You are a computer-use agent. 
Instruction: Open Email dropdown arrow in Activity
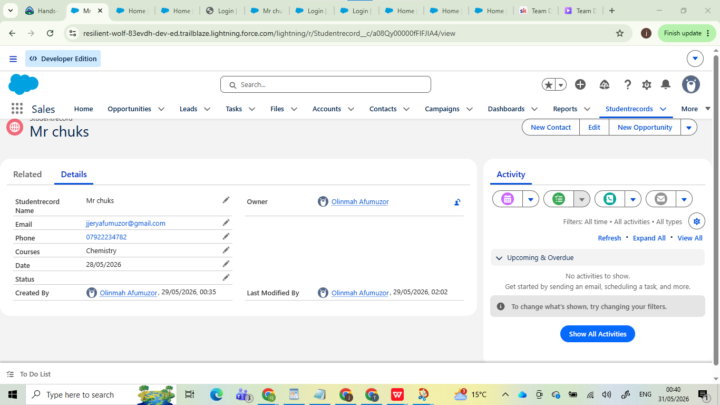(x=684, y=199)
